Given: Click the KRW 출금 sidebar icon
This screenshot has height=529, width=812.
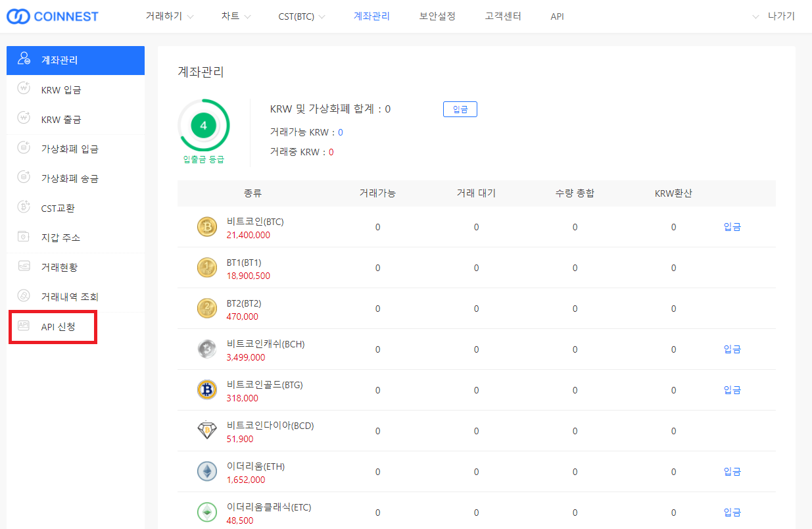Looking at the screenshot, I should pyautogui.click(x=24, y=119).
